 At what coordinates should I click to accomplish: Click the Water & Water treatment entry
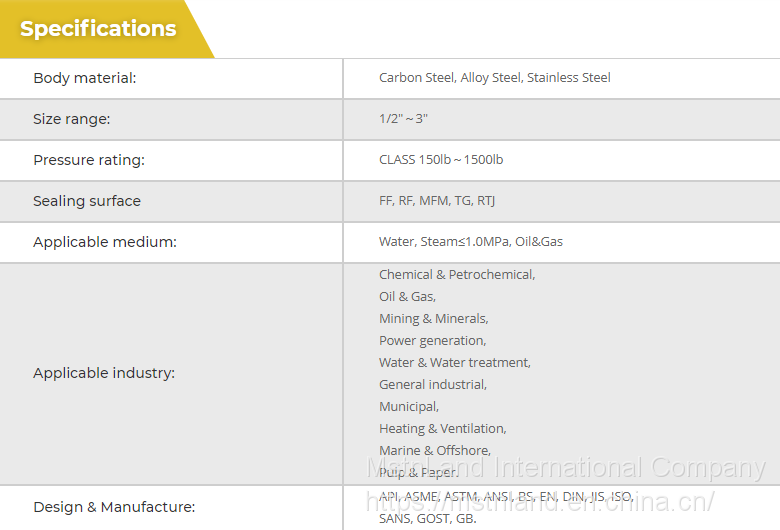click(x=455, y=363)
